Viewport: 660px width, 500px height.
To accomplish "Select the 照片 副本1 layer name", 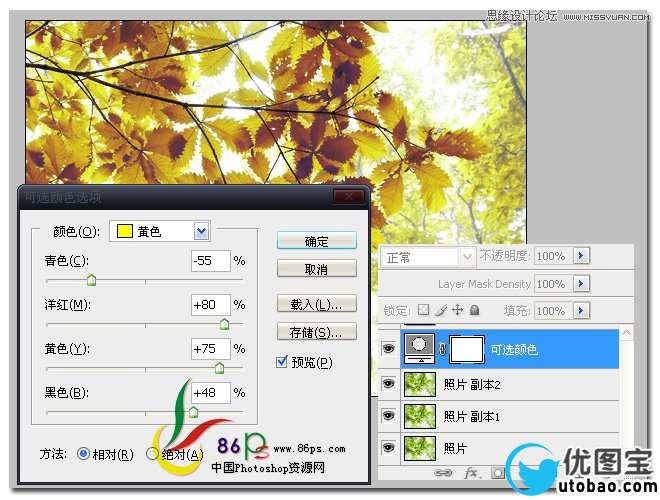I will tap(472, 416).
